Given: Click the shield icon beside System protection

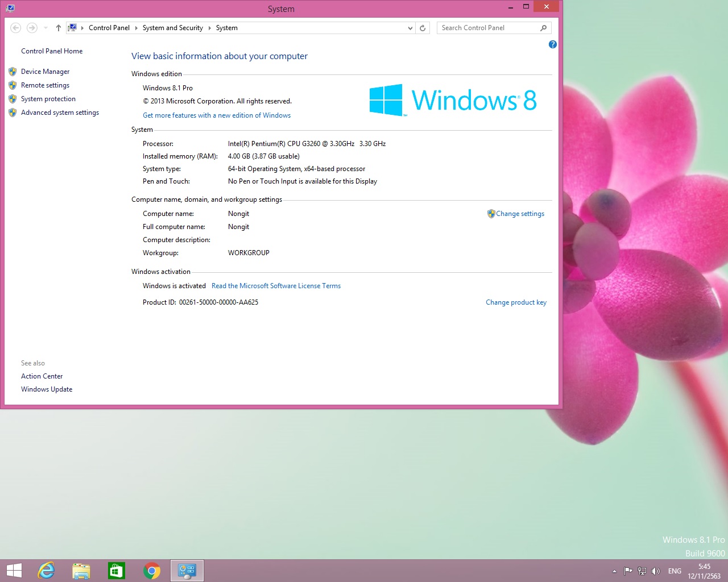Looking at the screenshot, I should point(13,99).
